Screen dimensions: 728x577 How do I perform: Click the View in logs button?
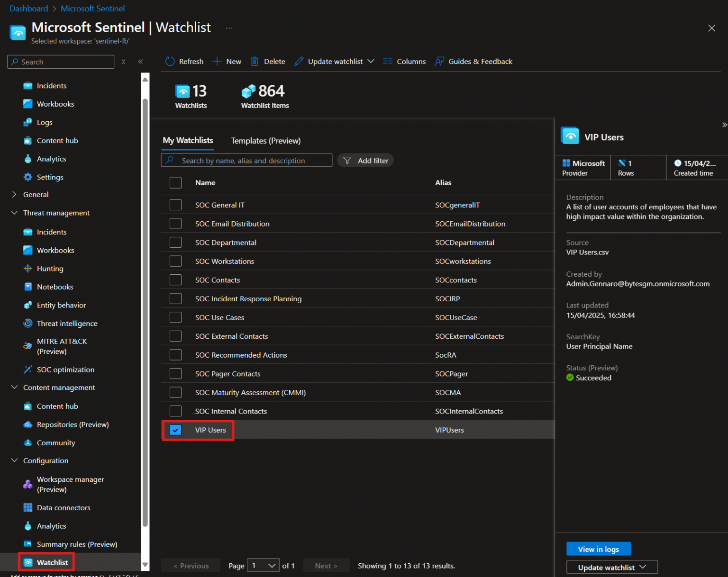pyautogui.click(x=598, y=549)
